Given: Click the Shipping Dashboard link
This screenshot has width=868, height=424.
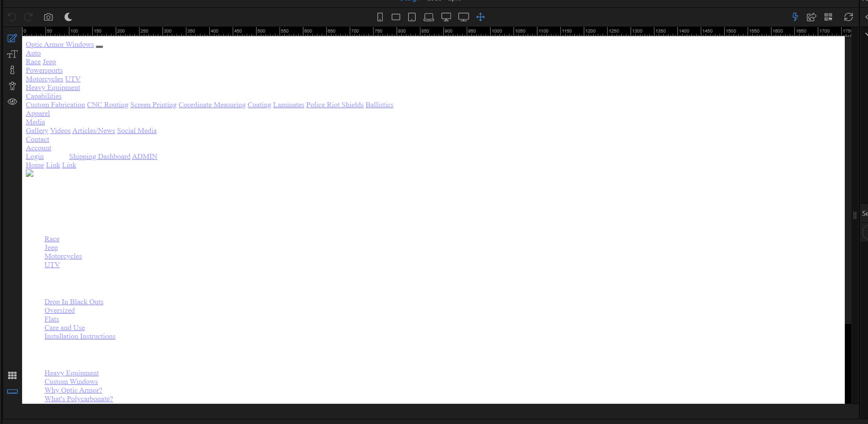Looking at the screenshot, I should tap(100, 157).
